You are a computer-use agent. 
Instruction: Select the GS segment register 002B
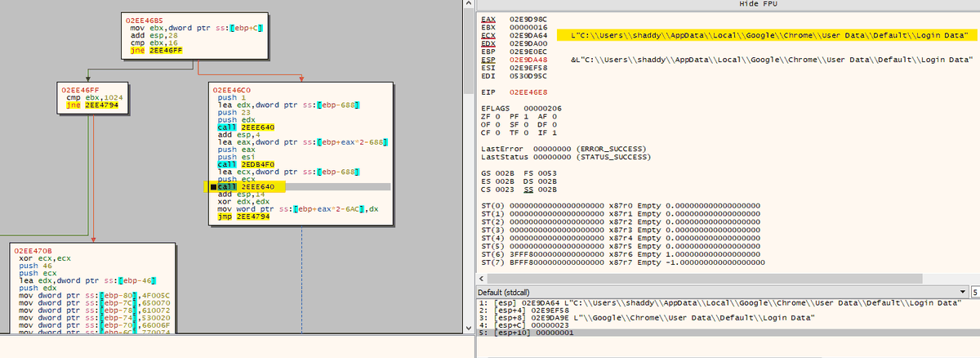pos(503,172)
